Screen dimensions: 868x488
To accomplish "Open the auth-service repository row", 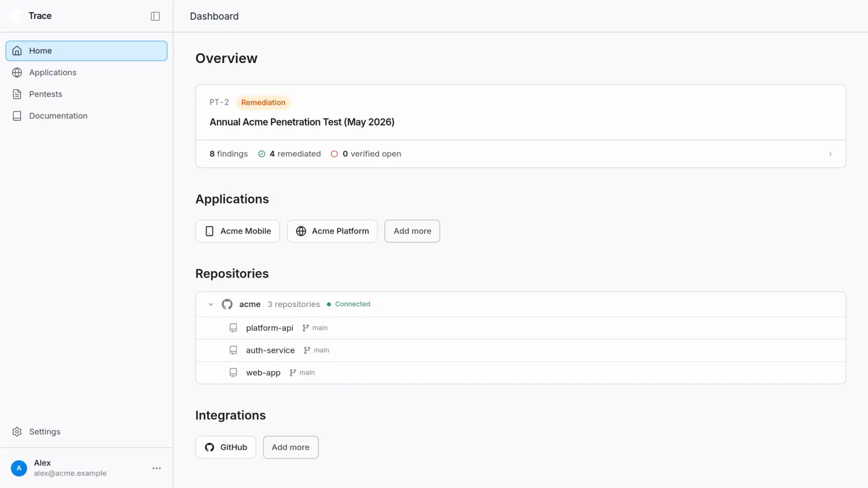I will 520,350.
